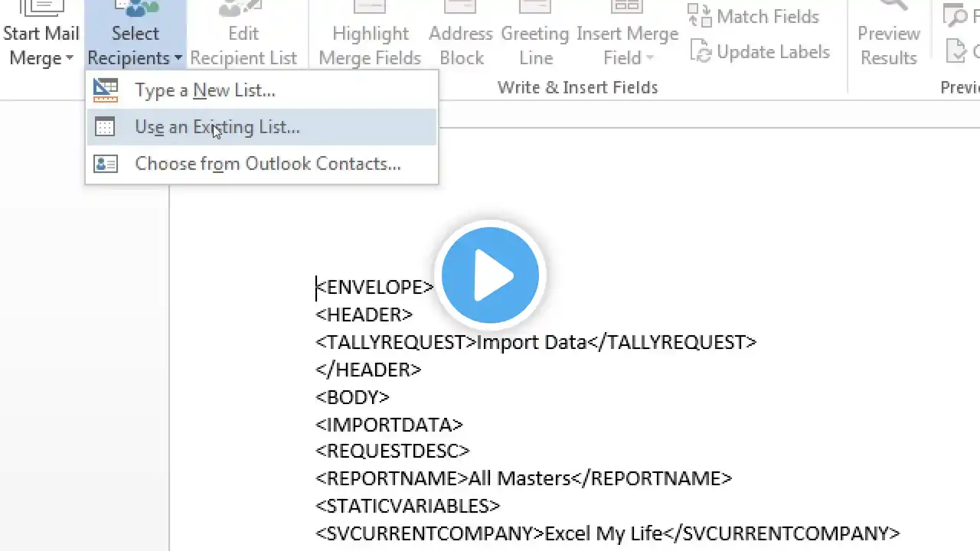This screenshot has width=980, height=551.
Task: Click the Update Labels icon
Action: coord(701,51)
